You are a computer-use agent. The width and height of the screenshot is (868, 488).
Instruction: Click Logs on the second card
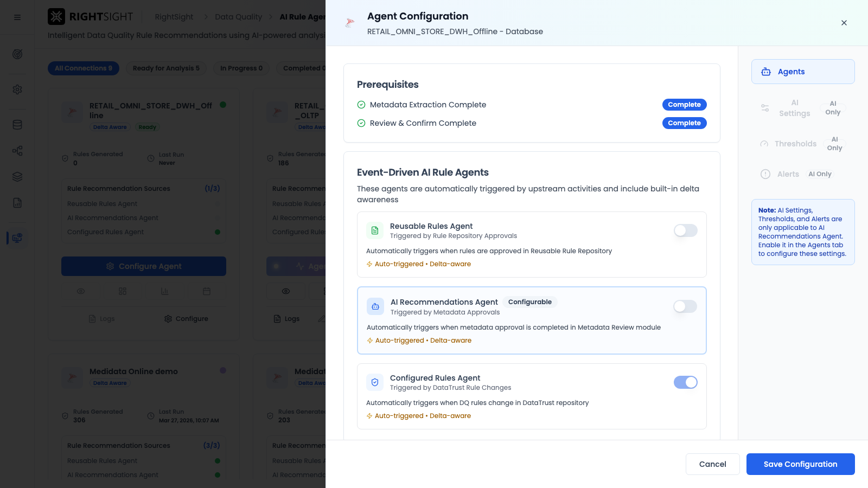coord(286,319)
